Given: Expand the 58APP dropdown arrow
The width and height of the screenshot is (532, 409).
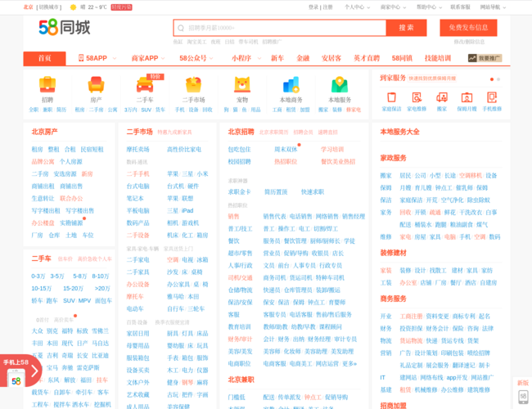Looking at the screenshot, I should pos(115,58).
